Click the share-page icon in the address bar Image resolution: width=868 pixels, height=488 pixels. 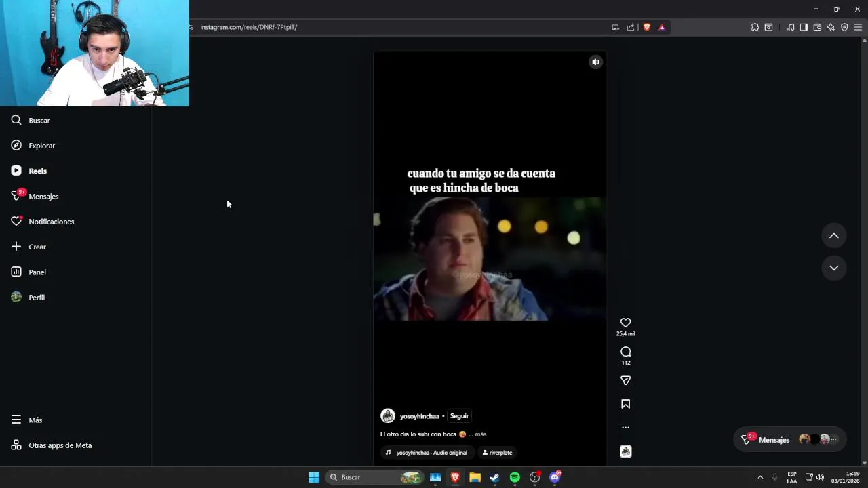point(631,27)
